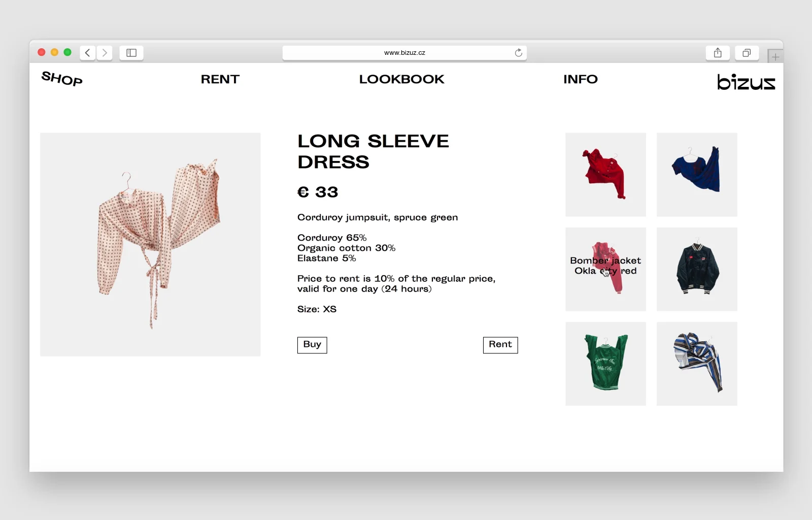Click the Buy button

(312, 345)
